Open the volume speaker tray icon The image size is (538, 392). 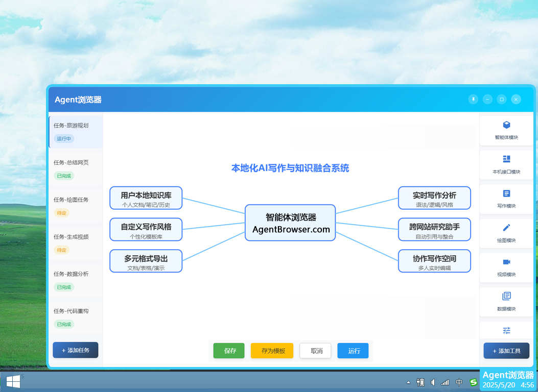(433, 382)
